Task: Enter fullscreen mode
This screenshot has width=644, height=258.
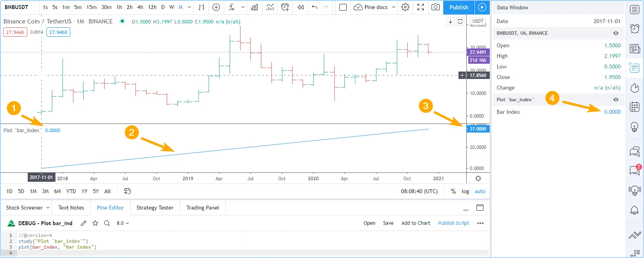Action: pos(421,7)
